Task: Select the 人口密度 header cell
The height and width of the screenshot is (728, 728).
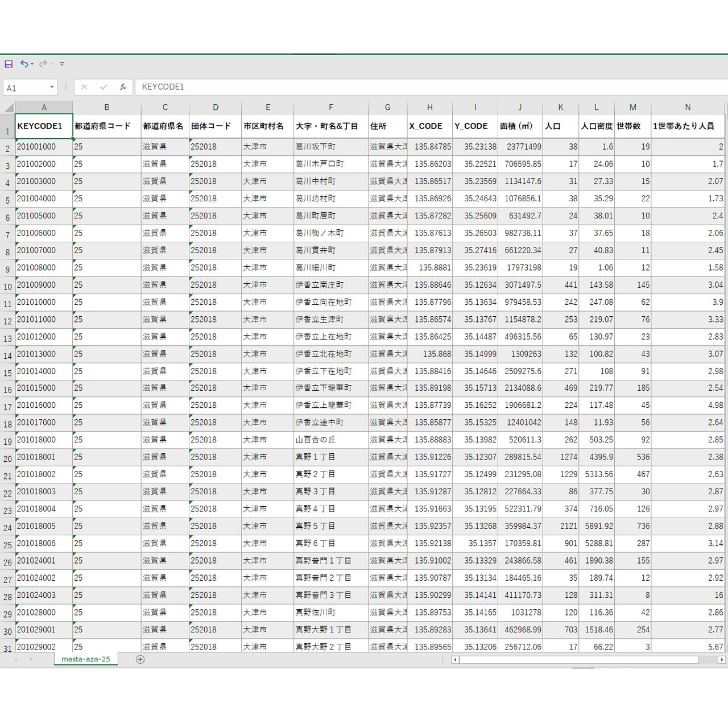Action: pos(596,126)
